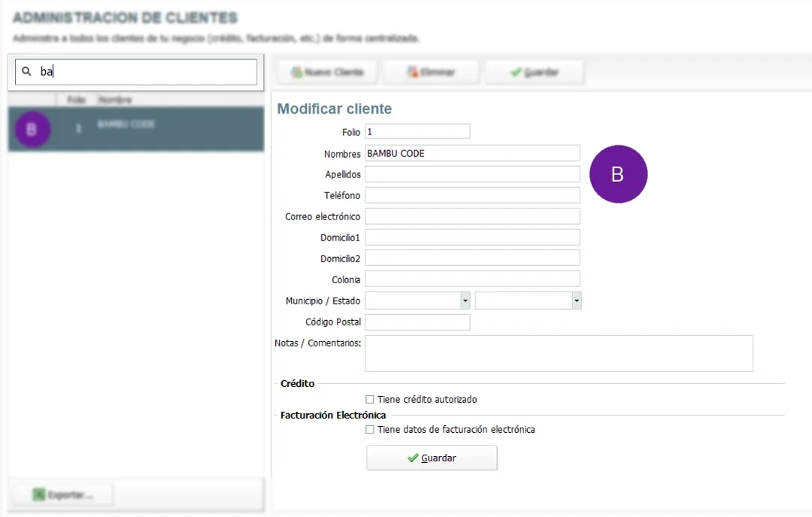812x517 pixels.
Task: Select the Correo electrónico field
Action: (472, 216)
